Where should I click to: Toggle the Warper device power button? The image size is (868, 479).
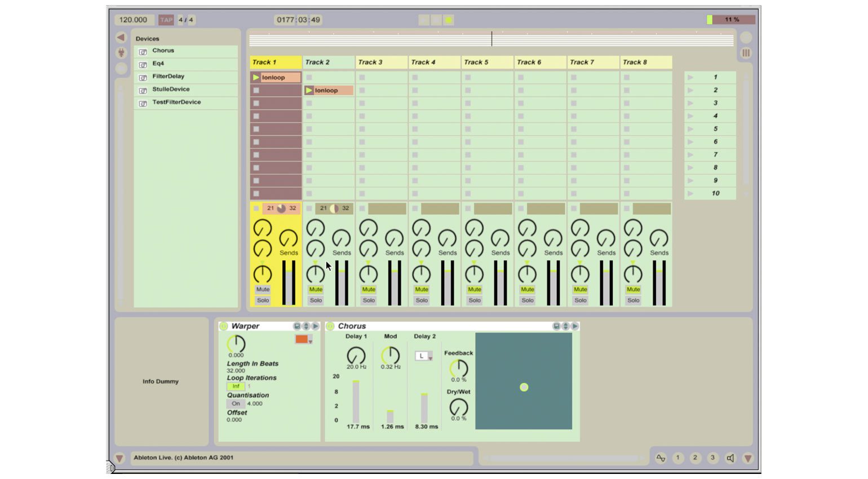(224, 326)
